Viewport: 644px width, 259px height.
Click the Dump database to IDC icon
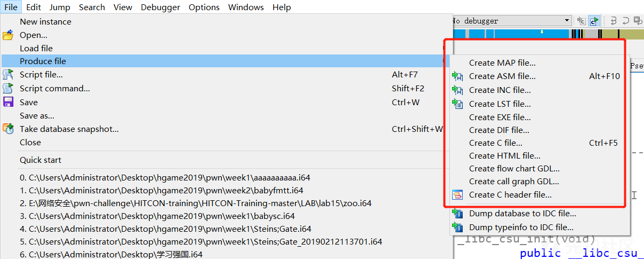point(457,214)
